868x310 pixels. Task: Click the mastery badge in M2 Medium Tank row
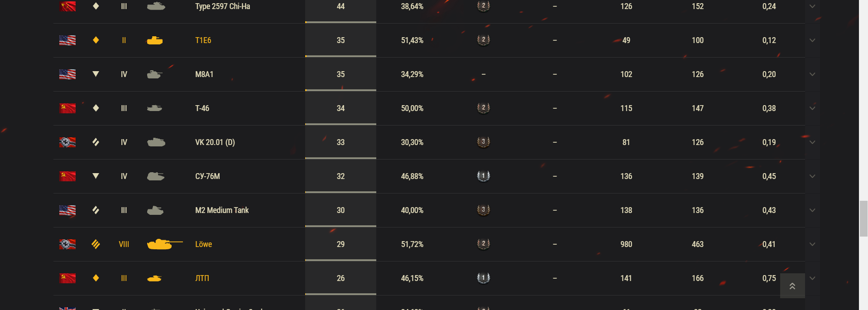coord(483,210)
